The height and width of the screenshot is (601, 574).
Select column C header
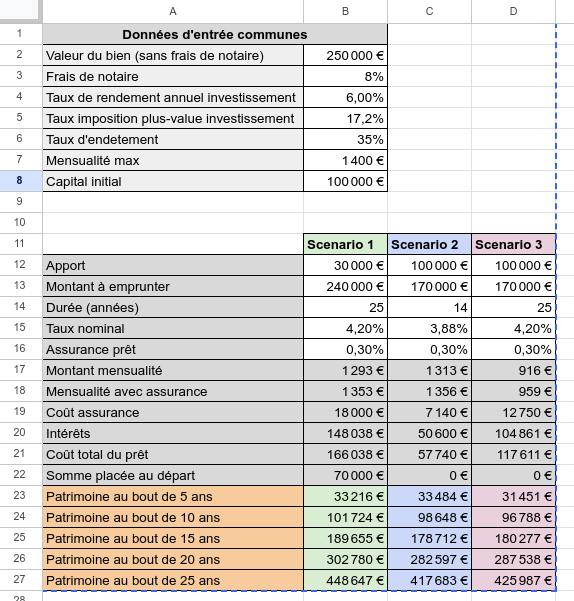(429, 11)
